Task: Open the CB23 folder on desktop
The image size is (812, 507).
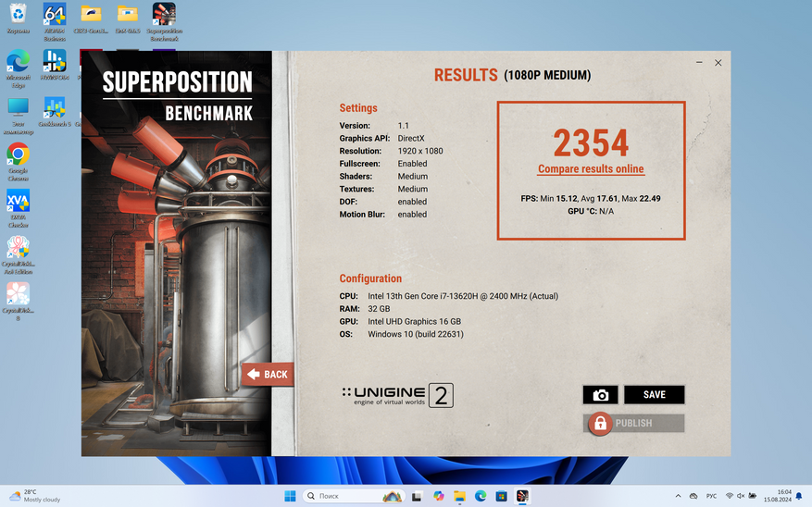Action: (91, 19)
